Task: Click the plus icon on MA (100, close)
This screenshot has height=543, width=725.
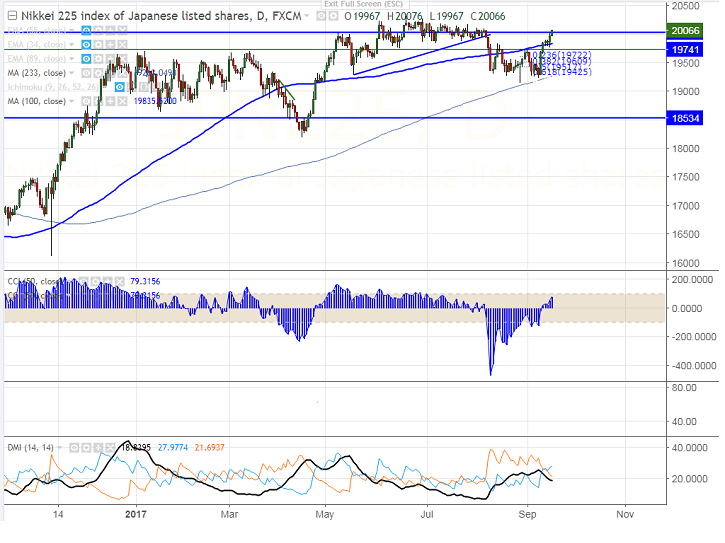Action: coord(110,101)
